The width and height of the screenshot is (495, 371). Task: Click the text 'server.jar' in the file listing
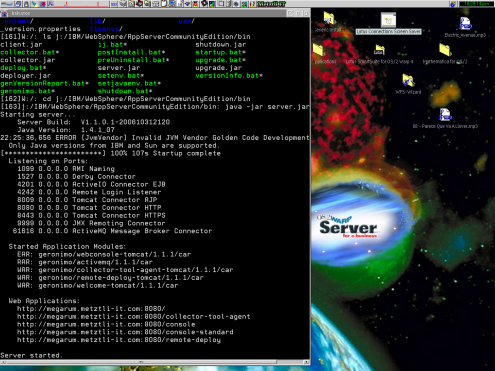[x=119, y=68]
